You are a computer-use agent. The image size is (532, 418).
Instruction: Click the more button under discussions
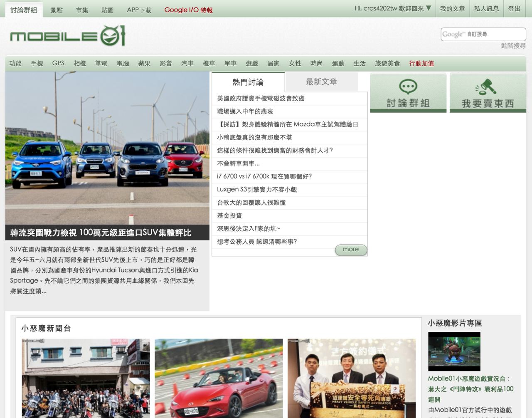(x=351, y=250)
